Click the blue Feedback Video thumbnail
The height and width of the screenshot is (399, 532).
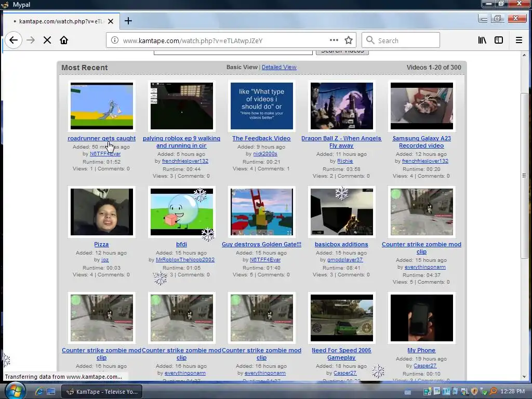pos(262,106)
